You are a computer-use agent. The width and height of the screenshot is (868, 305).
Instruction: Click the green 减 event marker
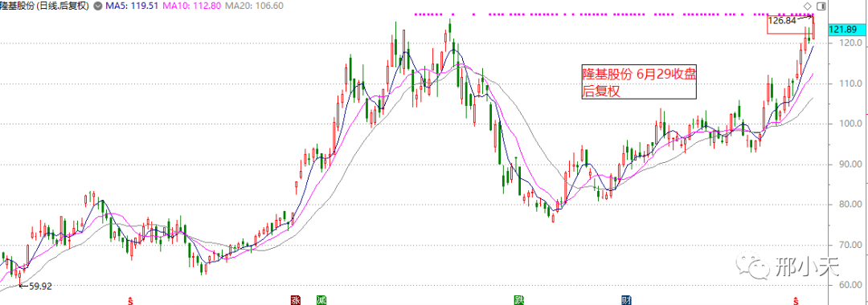click(321, 299)
